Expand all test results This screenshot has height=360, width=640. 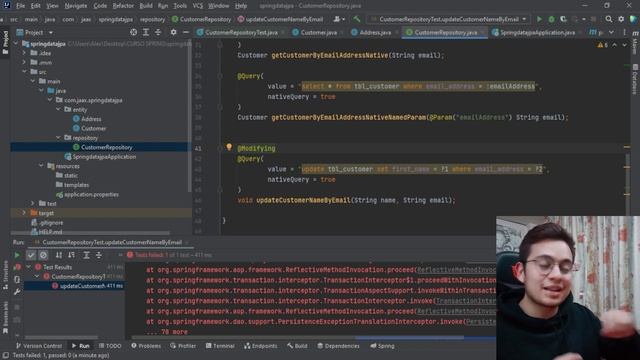(86, 255)
